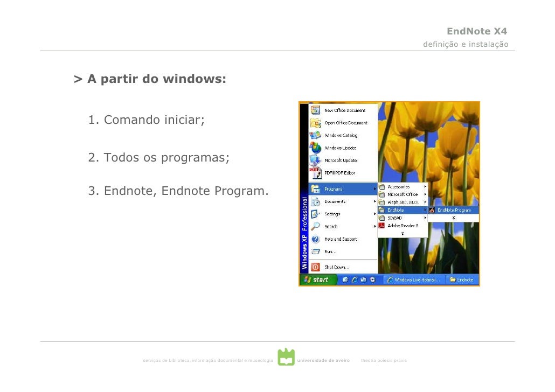Viewport: 555px width, 392px height.
Task: Expand the Aleph 500.18.01 submenu arrow
Action: coord(425,202)
